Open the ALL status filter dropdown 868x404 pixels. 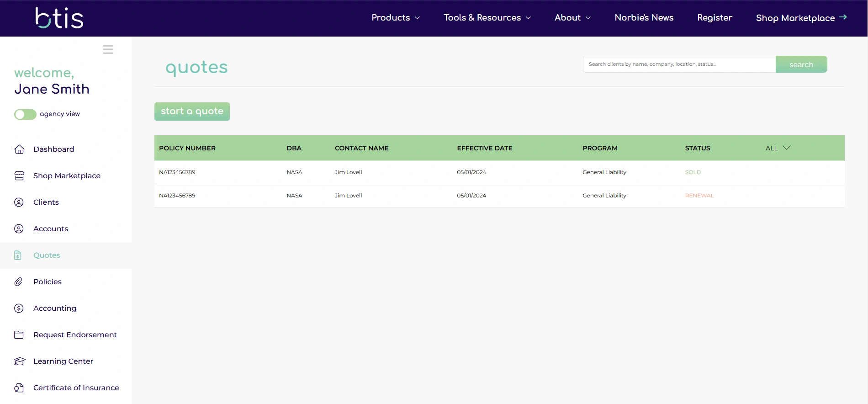click(778, 148)
